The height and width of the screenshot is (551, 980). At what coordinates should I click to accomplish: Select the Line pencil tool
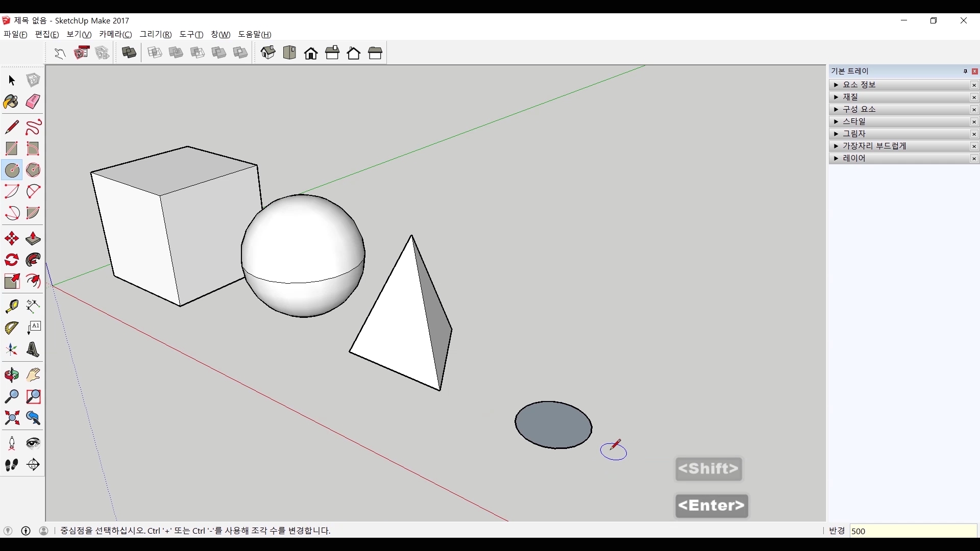point(11,127)
